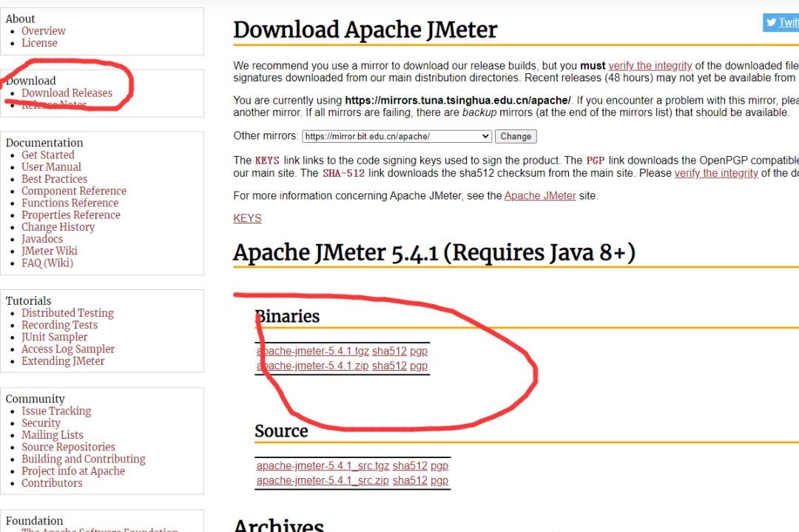
Task: Open the Recording Tests tutorial
Action: pos(59,325)
